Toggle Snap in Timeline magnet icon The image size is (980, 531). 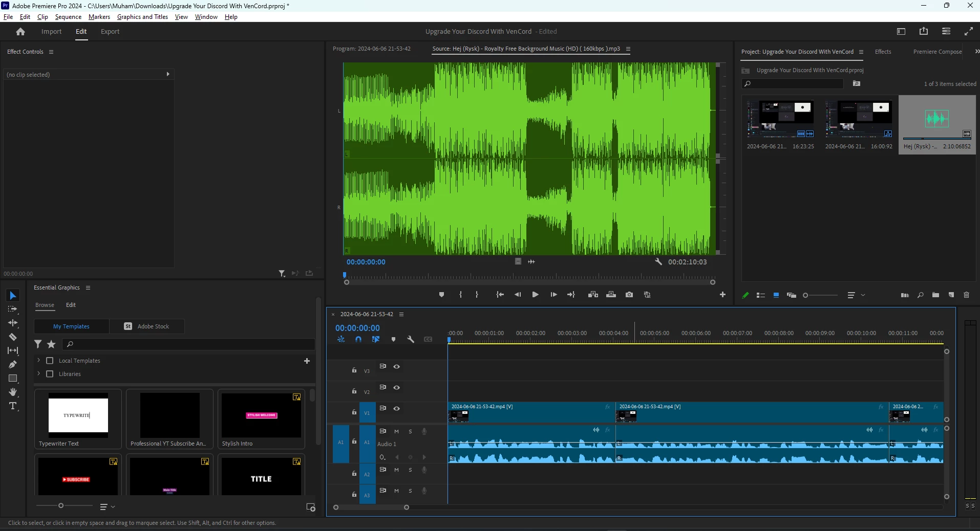point(358,339)
